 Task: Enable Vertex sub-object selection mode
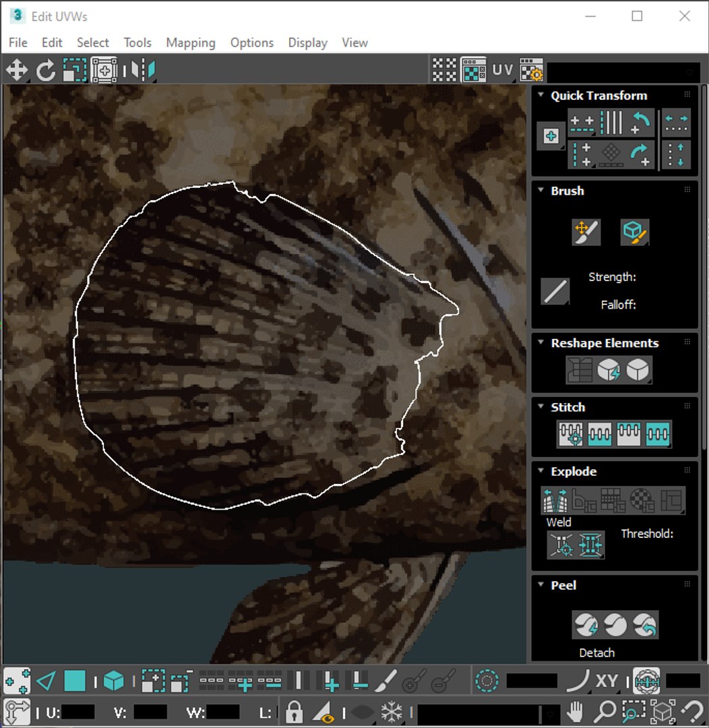pyautogui.click(x=17, y=681)
